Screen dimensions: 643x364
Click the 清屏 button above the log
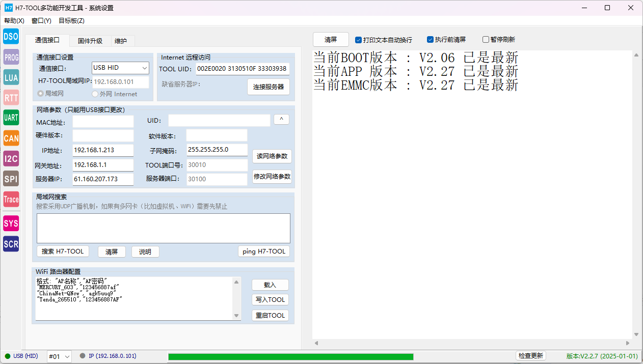click(x=331, y=39)
